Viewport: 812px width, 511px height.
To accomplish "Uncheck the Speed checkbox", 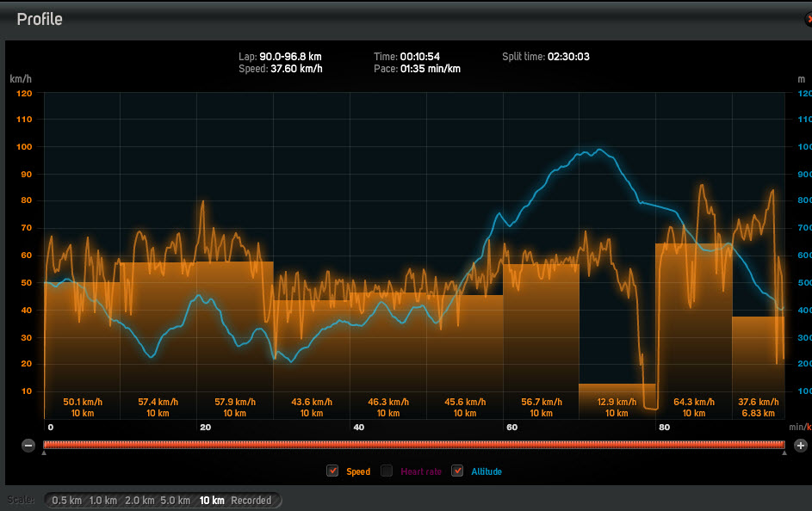I will [x=332, y=471].
